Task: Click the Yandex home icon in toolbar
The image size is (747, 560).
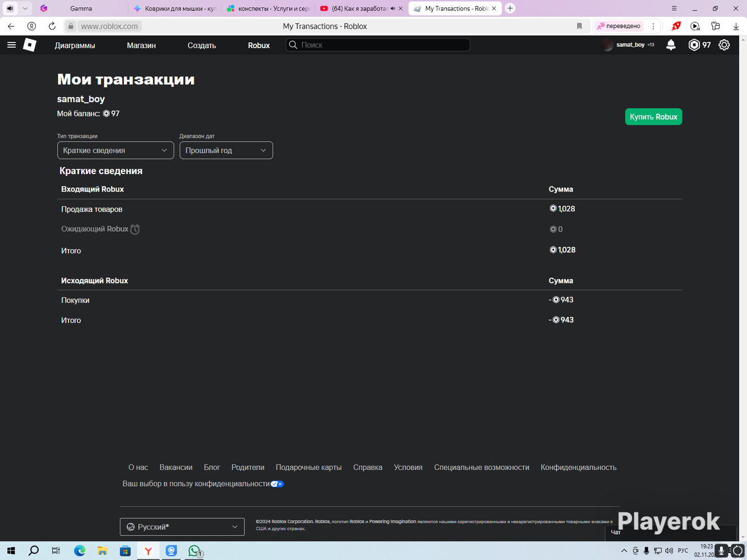Action: point(32,26)
